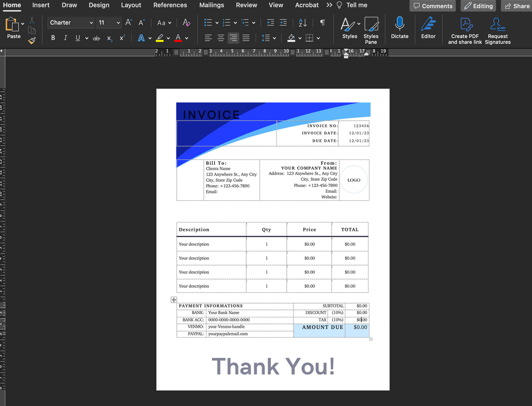Select the Format Painter
532x406 pixels.
pyautogui.click(x=32, y=40)
